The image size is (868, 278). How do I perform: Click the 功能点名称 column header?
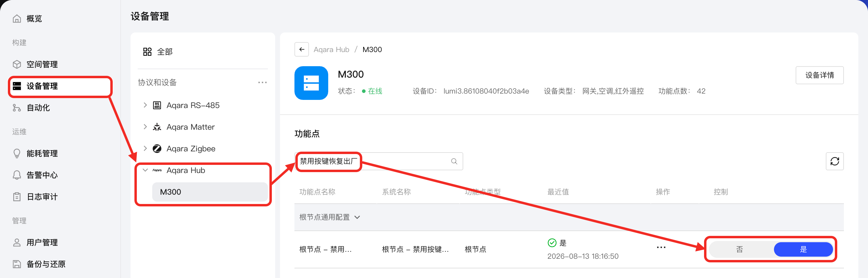(x=317, y=192)
